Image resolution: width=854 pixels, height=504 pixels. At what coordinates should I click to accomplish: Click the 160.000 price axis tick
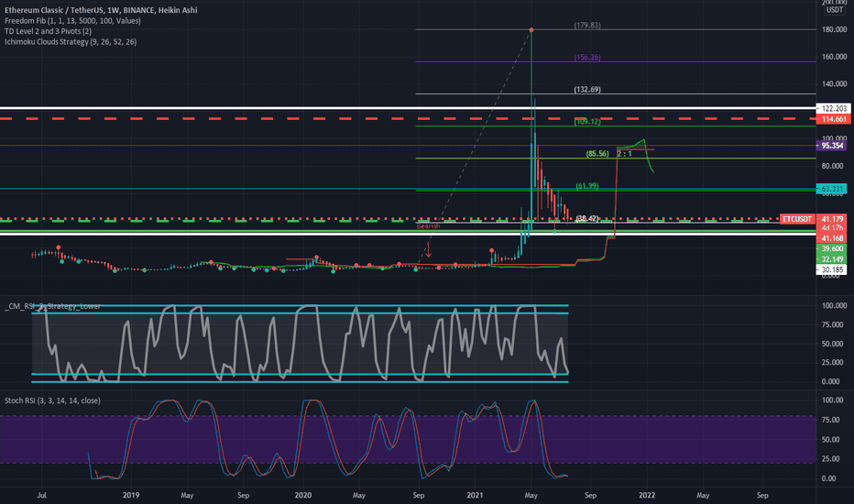click(834, 57)
